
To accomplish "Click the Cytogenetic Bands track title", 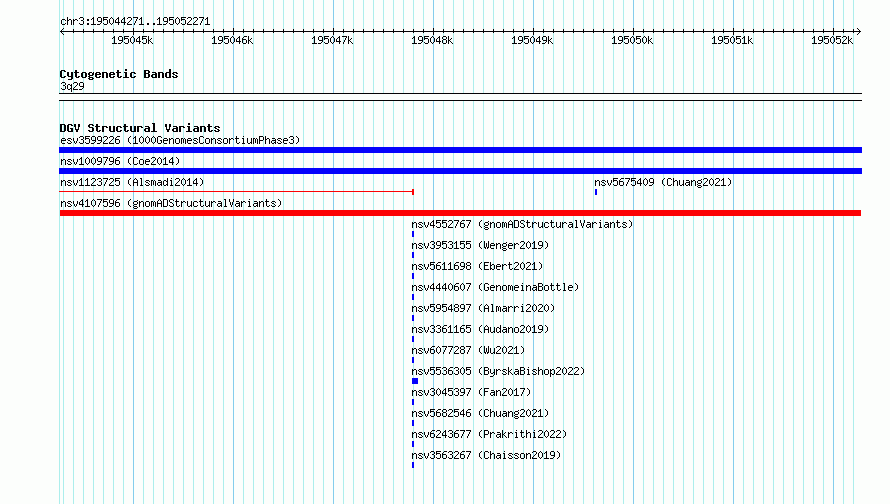I will [x=119, y=74].
